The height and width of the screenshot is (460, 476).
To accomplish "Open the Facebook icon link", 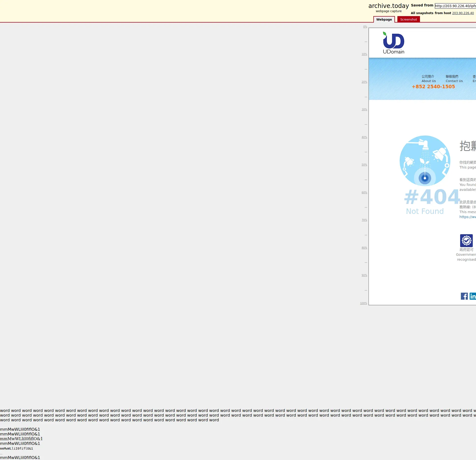I will pyautogui.click(x=464, y=296).
